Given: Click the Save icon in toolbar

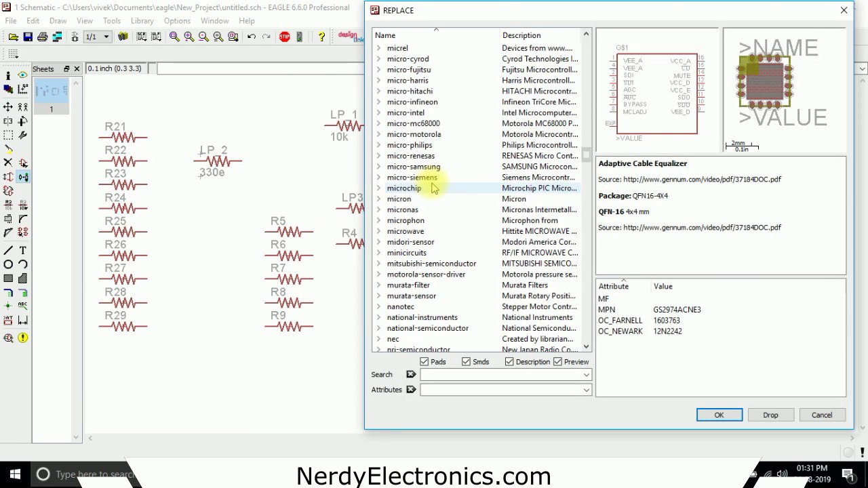Looking at the screenshot, I should click(x=28, y=37).
